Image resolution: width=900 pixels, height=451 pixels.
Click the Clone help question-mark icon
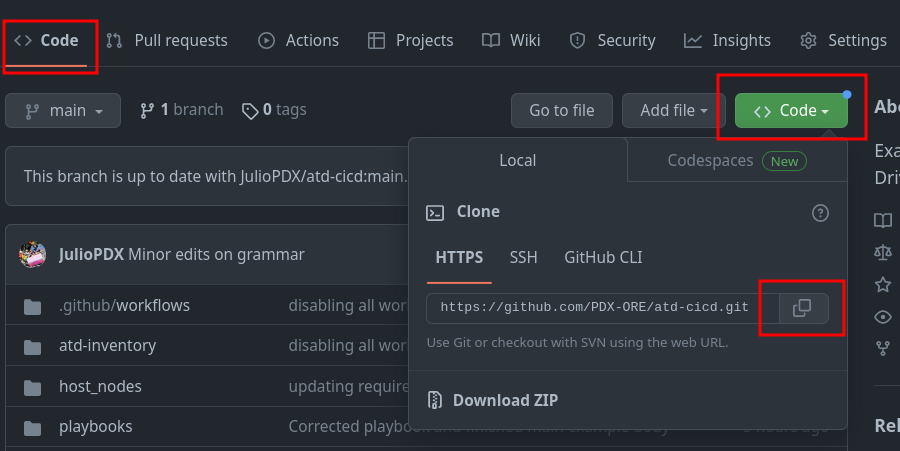(x=820, y=213)
